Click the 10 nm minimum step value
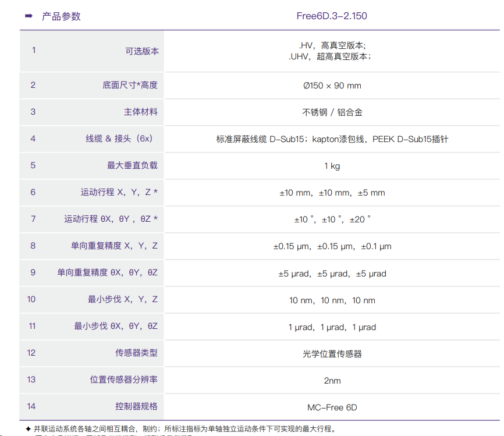This screenshot has height=436, width=504. pos(332,300)
